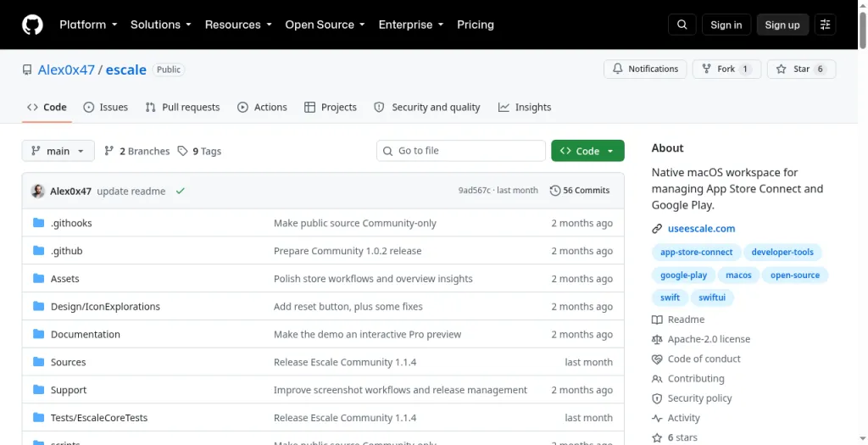Image resolution: width=868 pixels, height=445 pixels.
Task: Expand the Enterprise menu
Action: tap(411, 25)
